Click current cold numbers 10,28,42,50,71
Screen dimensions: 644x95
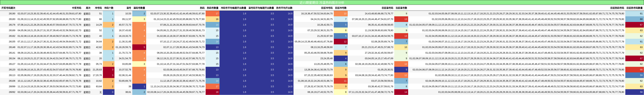click(x=325, y=25)
